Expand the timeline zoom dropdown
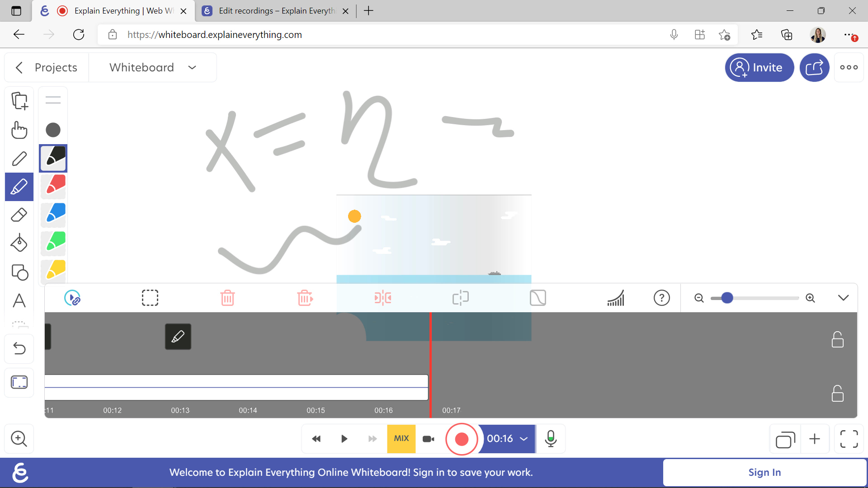The image size is (868, 488). coord(843,298)
